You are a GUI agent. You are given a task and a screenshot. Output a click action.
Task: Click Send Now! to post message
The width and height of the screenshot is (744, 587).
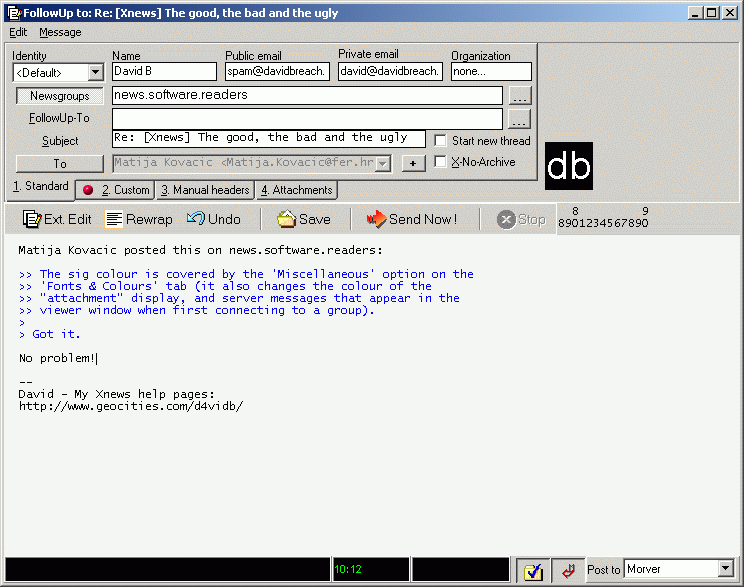pyautogui.click(x=411, y=219)
